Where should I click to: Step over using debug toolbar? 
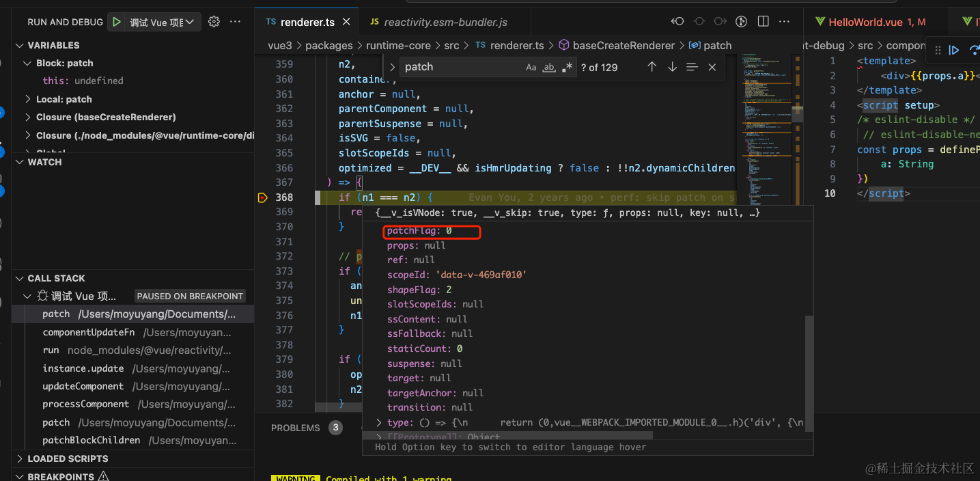pos(975,51)
